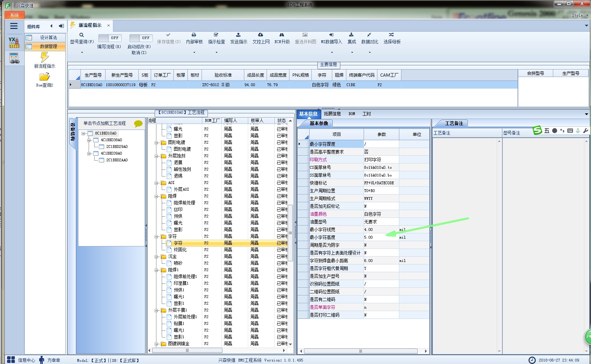Open the Bom查询2 folder icon

pos(44,77)
